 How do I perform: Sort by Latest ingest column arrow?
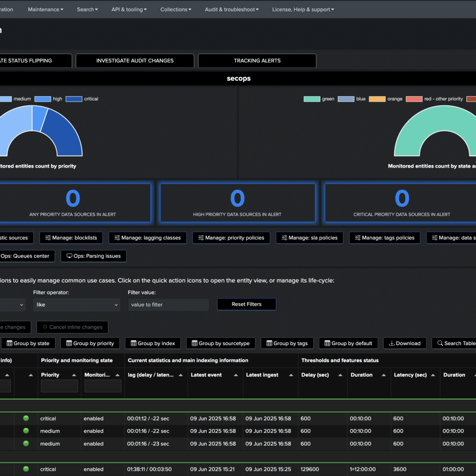[x=291, y=375]
